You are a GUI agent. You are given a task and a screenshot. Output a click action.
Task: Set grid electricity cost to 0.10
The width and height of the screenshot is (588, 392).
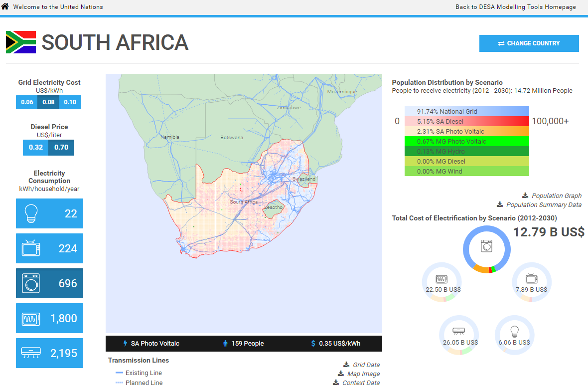pyautogui.click(x=70, y=102)
